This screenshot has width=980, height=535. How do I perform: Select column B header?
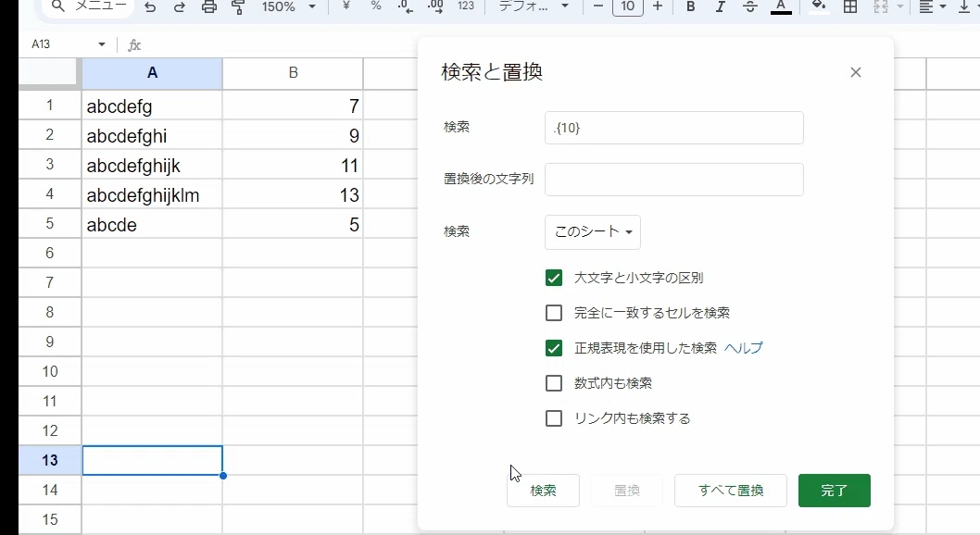[x=293, y=73]
